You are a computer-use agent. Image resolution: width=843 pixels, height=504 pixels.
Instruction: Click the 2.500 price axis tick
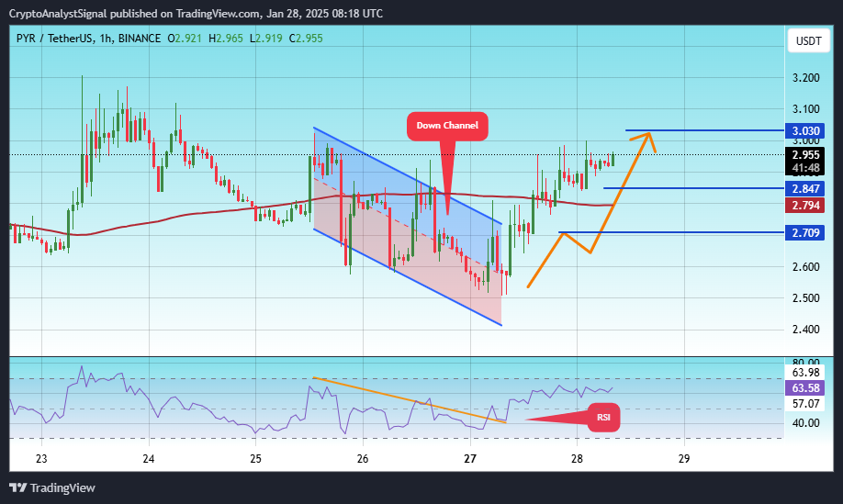pyautogui.click(x=806, y=298)
